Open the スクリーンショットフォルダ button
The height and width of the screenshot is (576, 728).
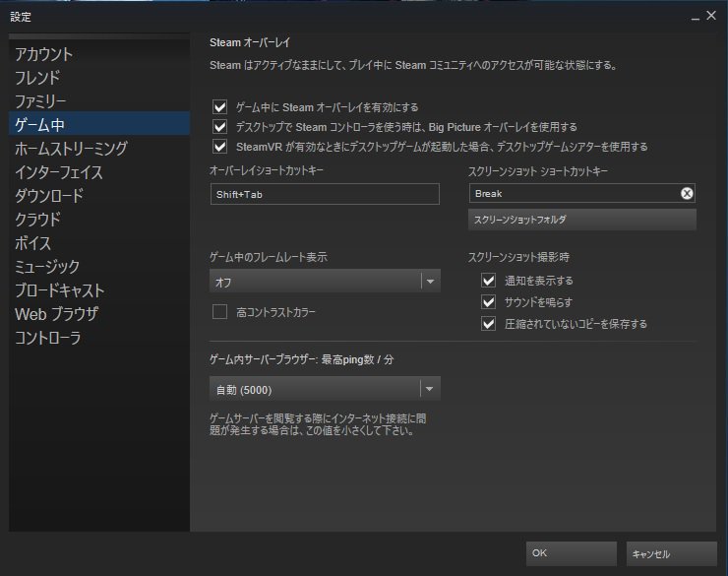click(582, 220)
